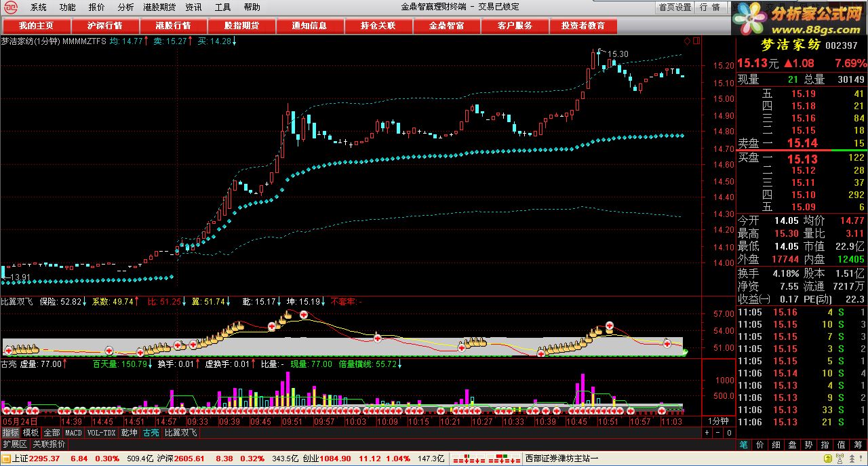
Task: Open the 系统 menu
Action: [x=39, y=7]
